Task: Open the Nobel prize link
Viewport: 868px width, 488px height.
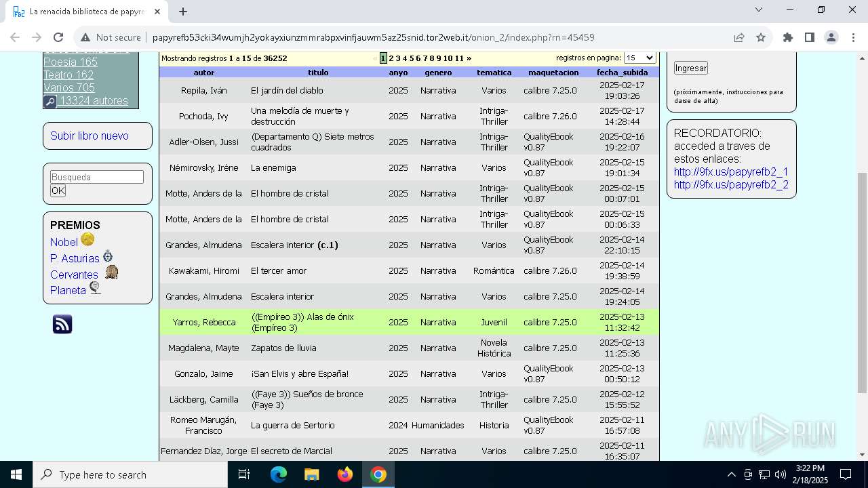Action: point(64,242)
